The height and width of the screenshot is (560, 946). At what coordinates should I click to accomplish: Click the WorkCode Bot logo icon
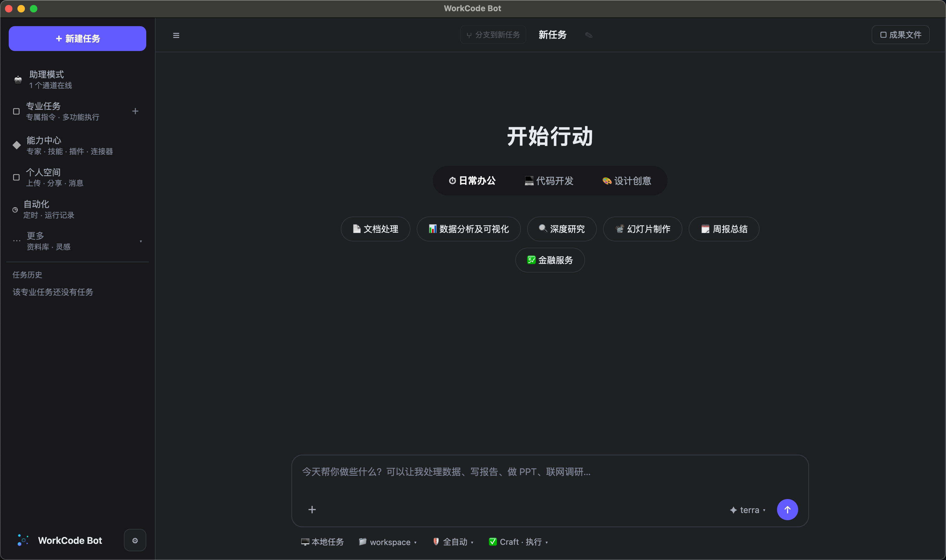tap(23, 540)
